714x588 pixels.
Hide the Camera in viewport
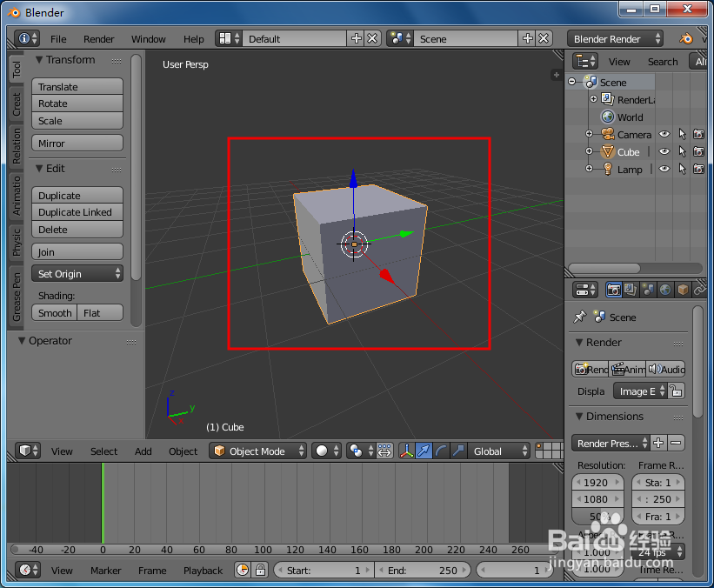click(664, 134)
